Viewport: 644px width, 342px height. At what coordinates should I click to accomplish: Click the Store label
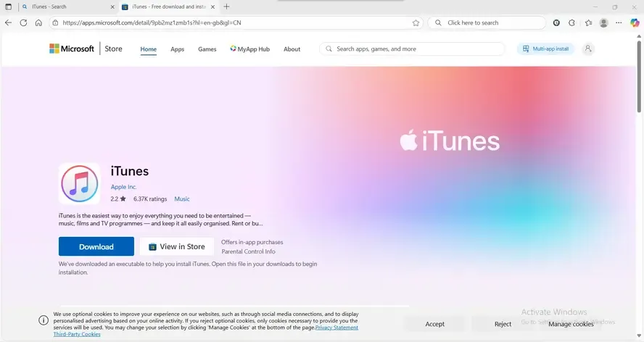[113, 49]
